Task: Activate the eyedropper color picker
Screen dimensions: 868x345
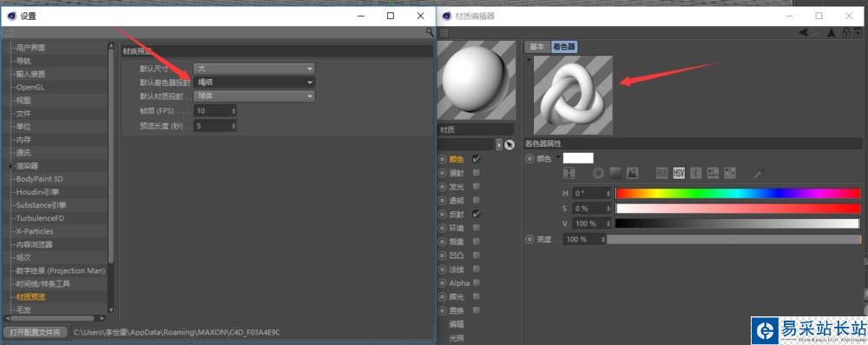Action: click(759, 173)
